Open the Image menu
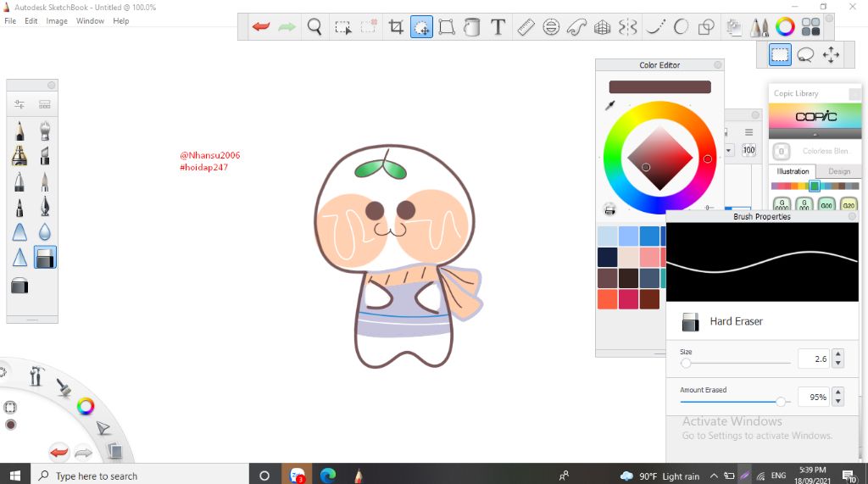The width and height of the screenshot is (868, 484). (57, 21)
